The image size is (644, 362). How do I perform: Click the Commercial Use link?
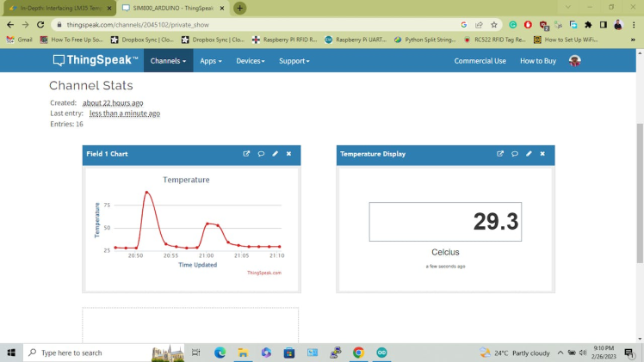[x=480, y=61]
